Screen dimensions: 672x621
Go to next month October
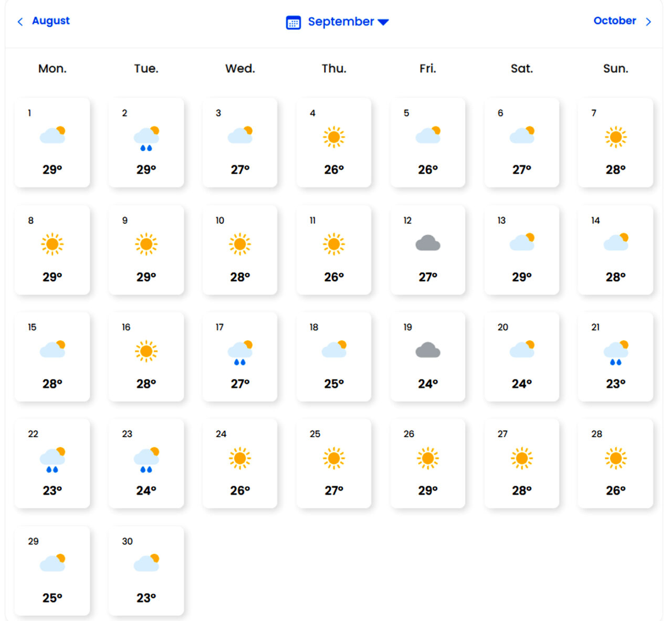tap(614, 21)
